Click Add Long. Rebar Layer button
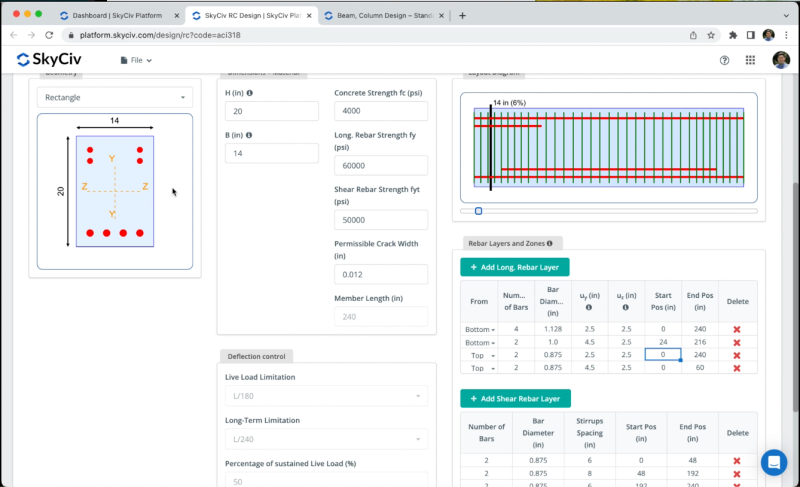 (515, 267)
